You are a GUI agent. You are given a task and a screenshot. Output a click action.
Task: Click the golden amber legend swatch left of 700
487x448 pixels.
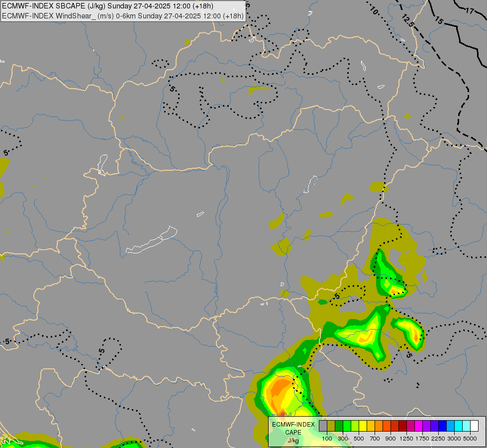(371, 426)
